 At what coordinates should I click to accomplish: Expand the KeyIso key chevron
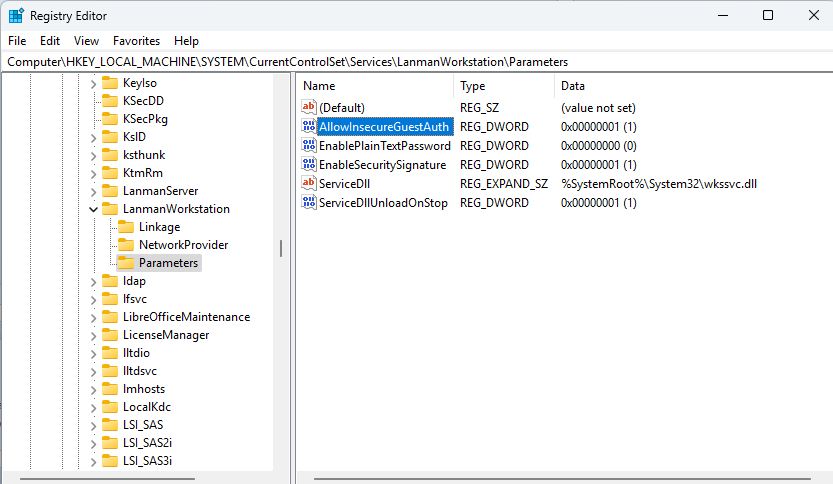93,83
